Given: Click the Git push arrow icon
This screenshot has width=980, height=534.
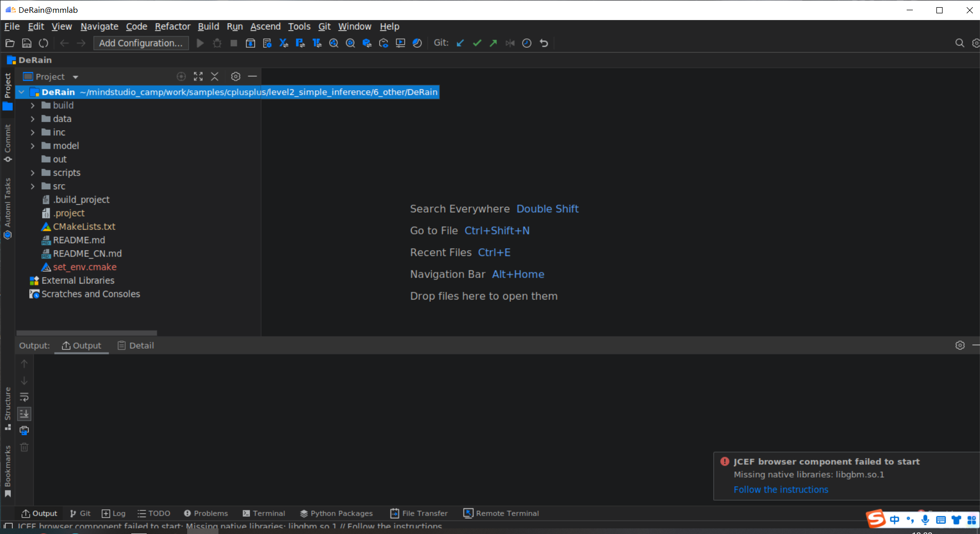Looking at the screenshot, I should point(493,43).
